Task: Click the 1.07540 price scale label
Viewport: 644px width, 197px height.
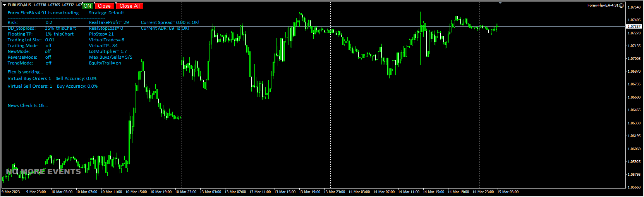Action: [634, 7]
